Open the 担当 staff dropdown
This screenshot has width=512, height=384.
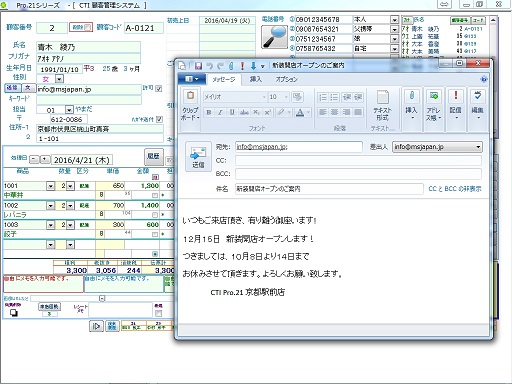tap(69, 110)
